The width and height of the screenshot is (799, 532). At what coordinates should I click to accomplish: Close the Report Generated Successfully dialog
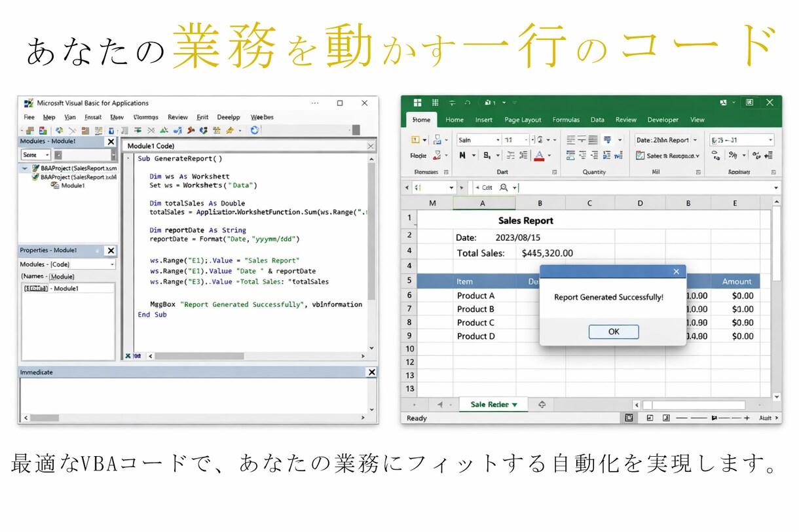coord(677,272)
